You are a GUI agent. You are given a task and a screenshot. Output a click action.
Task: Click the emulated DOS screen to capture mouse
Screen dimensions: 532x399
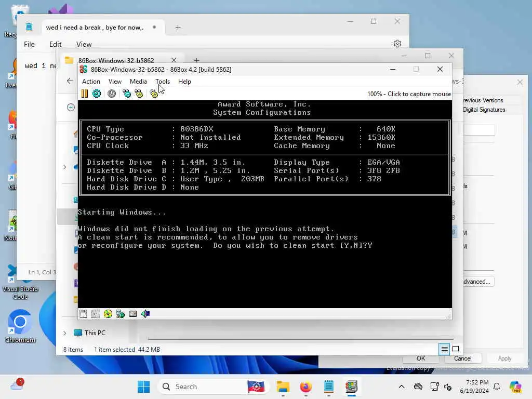point(264,204)
